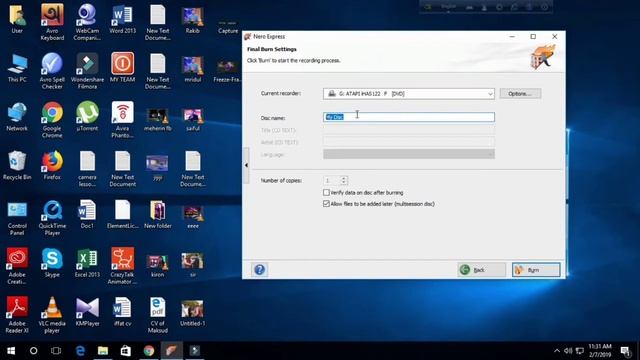Toggle Verify data on disc after burning
Screen dimensions: 640x360
click(x=326, y=192)
